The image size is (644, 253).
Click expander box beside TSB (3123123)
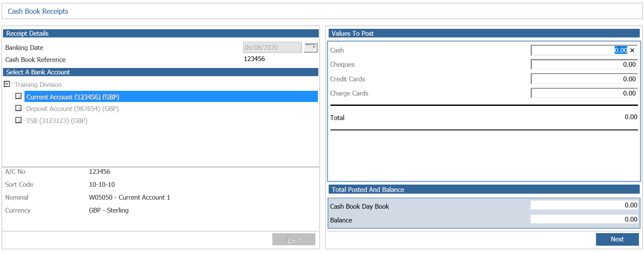pyautogui.click(x=18, y=120)
